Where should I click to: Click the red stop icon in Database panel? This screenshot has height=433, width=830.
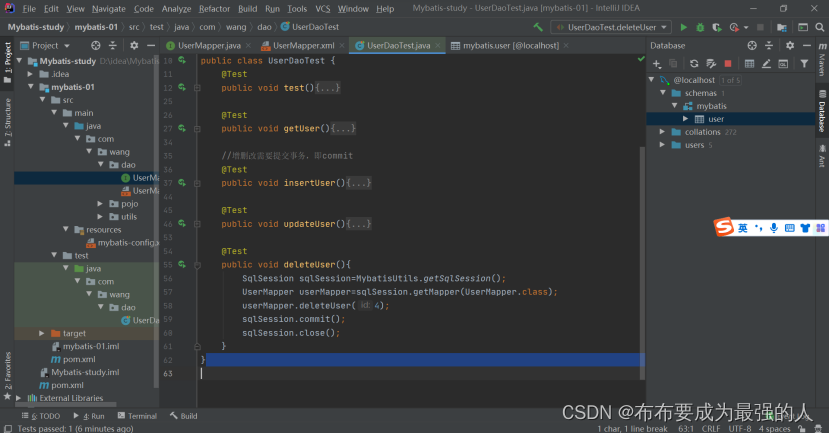coord(728,64)
